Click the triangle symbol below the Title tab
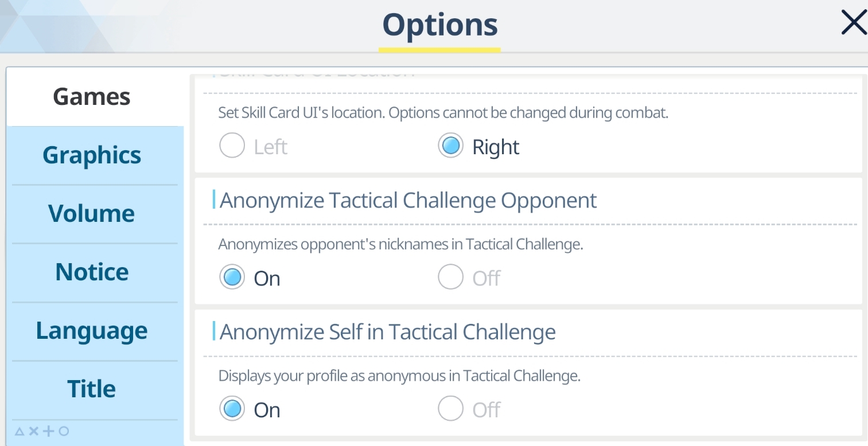868x446 pixels. (x=19, y=431)
